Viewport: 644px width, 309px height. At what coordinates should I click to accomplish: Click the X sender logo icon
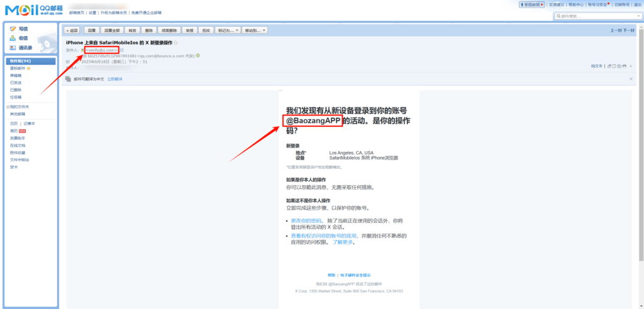click(x=82, y=50)
